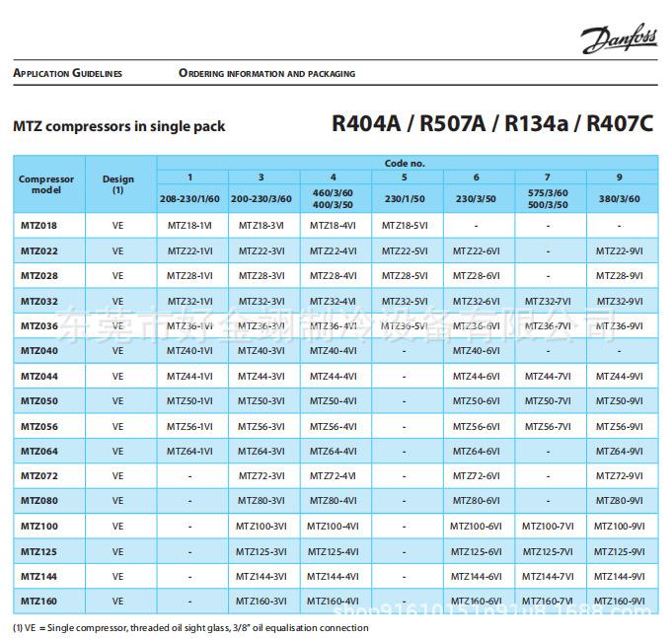Screen dimensions: 672x638
Task: Click the 'Design (1)' column header
Action: click(118, 184)
